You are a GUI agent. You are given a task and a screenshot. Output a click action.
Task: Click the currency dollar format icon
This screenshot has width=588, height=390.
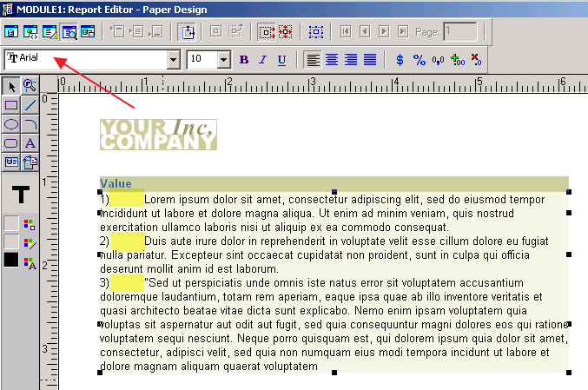tap(400, 60)
